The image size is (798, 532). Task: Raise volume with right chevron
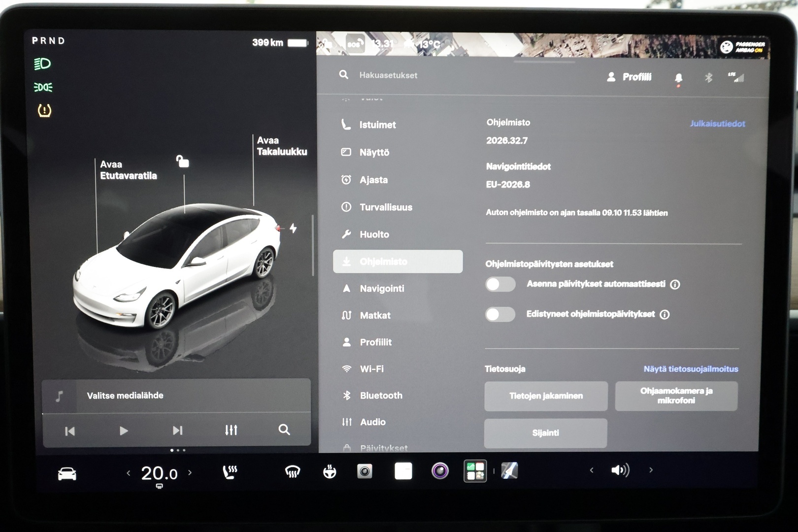click(651, 470)
